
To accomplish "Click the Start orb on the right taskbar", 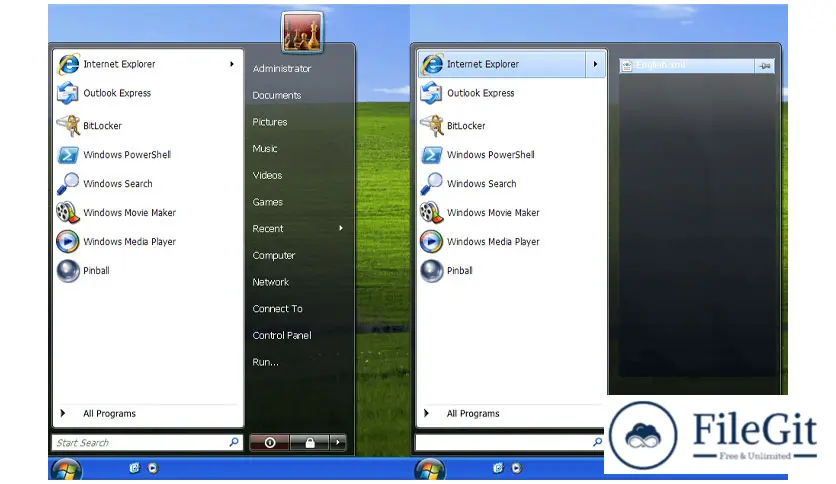I will coord(430,469).
